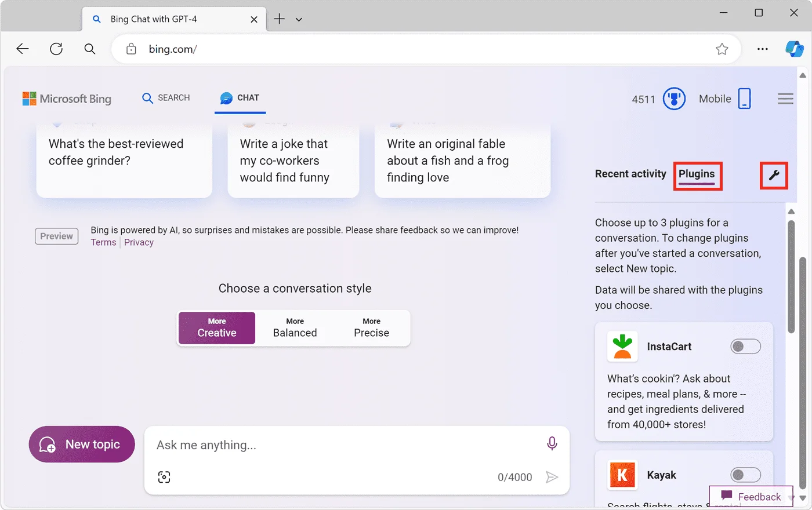The width and height of the screenshot is (812, 510).
Task: Open browser search icon beside refresh
Action: tap(90, 49)
